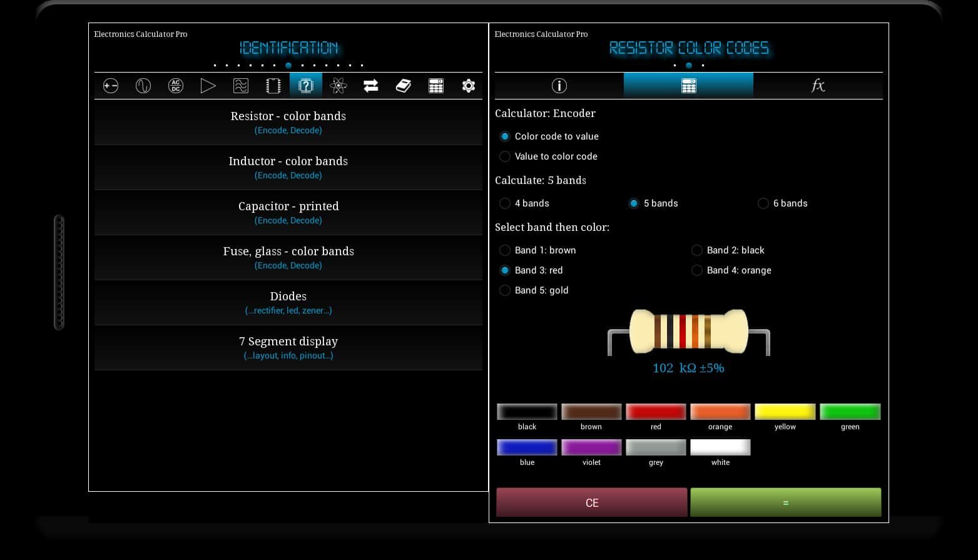Screen dimensions: 978x560
Task: Switch to the info tab
Action: (x=559, y=86)
